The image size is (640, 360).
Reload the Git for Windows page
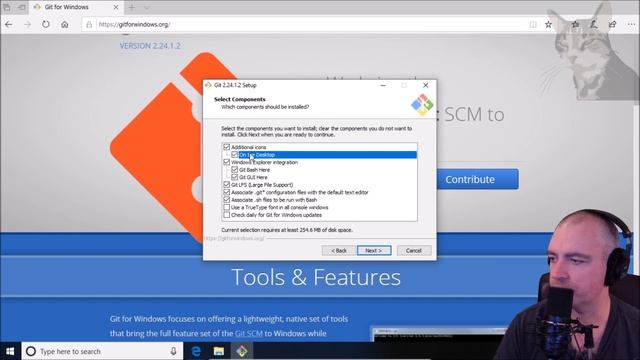(x=46, y=24)
